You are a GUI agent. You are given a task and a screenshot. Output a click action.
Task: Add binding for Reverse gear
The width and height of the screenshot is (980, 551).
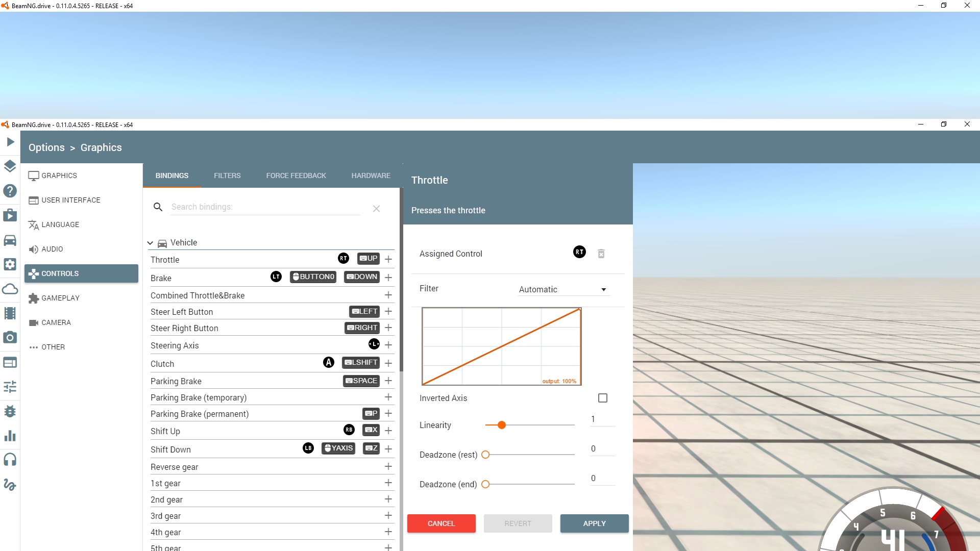[388, 467]
